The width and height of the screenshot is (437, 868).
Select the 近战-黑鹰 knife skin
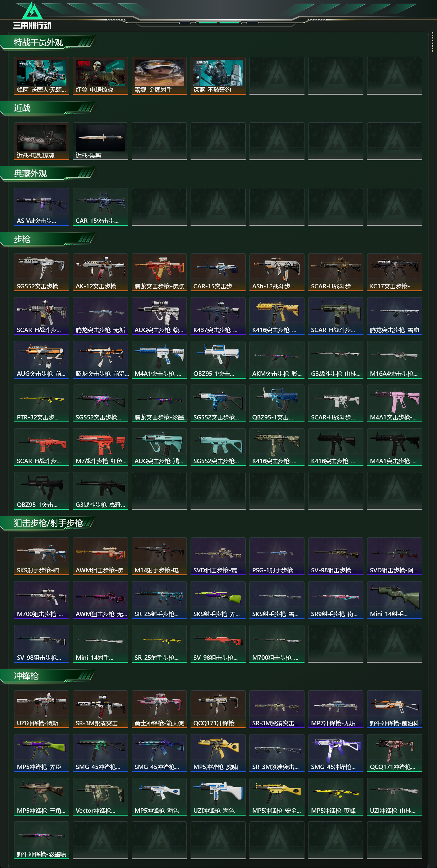(101, 141)
